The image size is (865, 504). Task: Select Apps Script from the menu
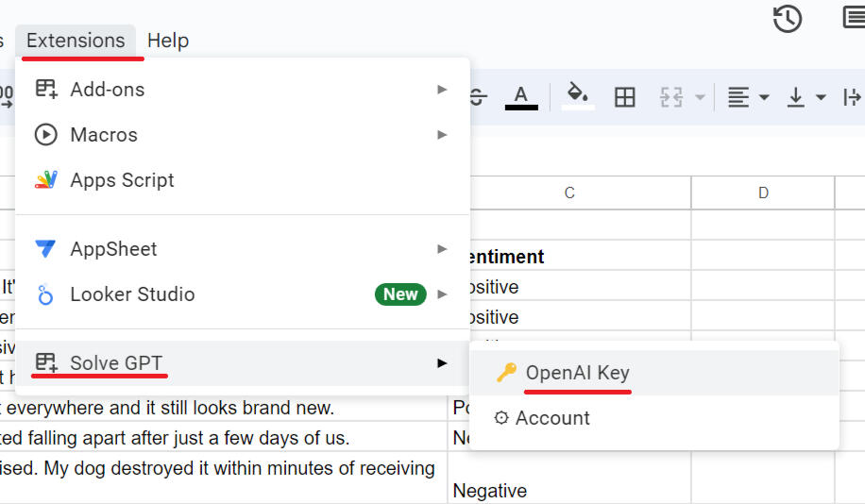click(122, 180)
